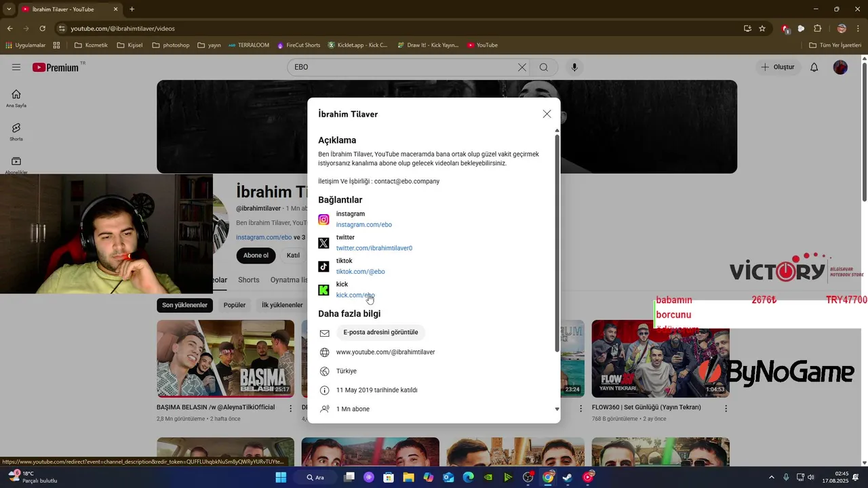Open the YouTube hamburger guide menu
The height and width of the screenshot is (488, 868).
[16, 67]
